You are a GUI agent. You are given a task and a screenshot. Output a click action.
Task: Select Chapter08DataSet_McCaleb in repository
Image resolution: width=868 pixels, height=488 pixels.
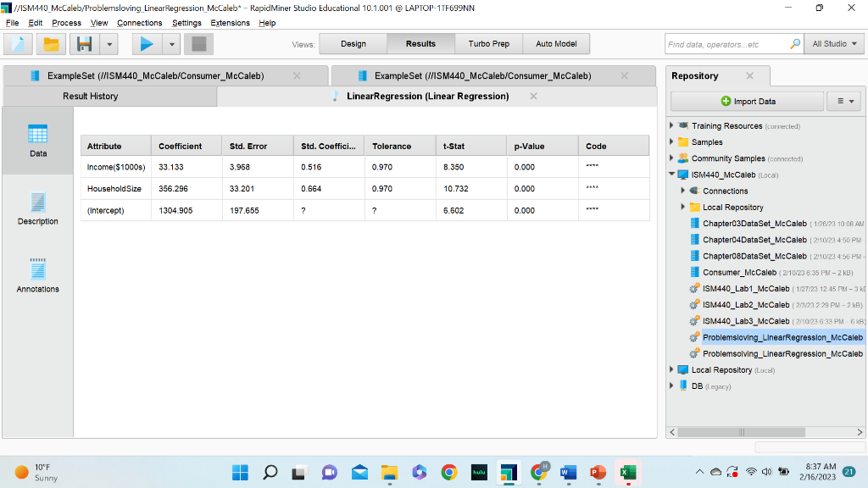click(754, 256)
